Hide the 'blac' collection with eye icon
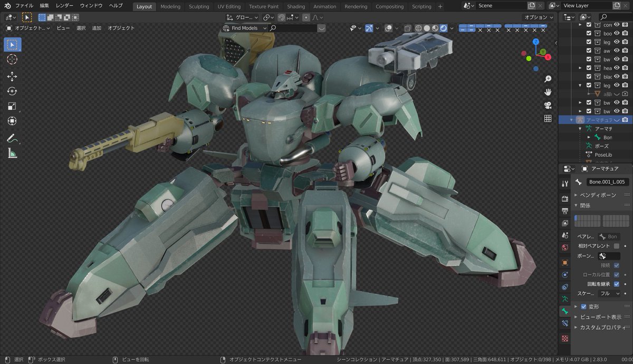The image size is (633, 364). point(616,76)
